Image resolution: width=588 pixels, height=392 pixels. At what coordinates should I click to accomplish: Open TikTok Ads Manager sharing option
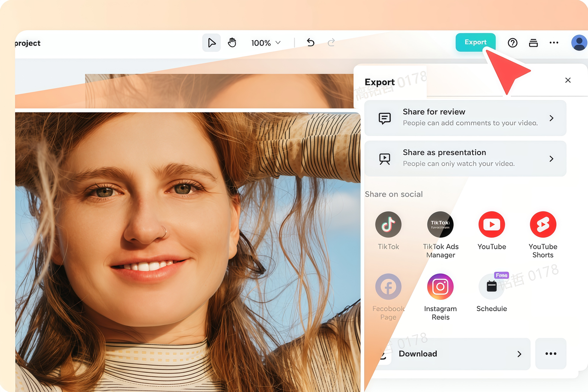(x=440, y=224)
